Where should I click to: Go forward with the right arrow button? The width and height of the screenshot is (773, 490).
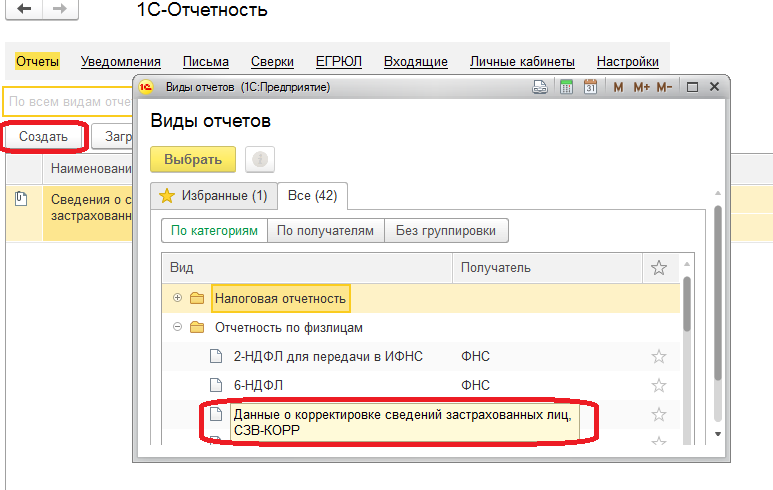pyautogui.click(x=60, y=9)
